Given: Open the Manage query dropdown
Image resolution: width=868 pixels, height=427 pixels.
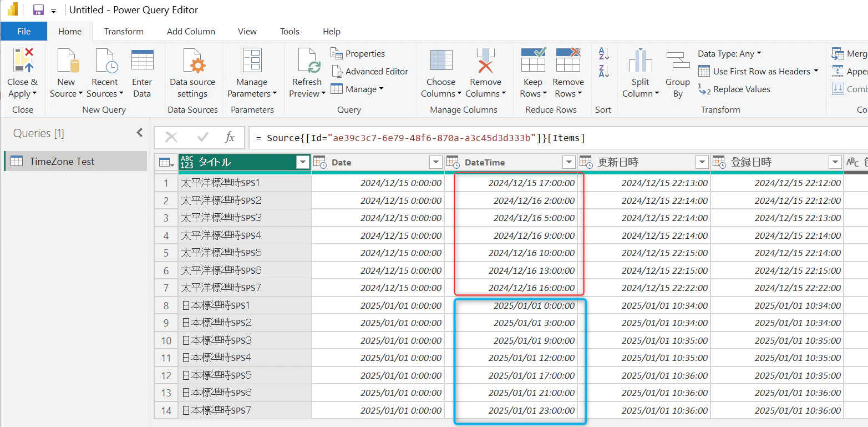Looking at the screenshot, I should tap(357, 89).
